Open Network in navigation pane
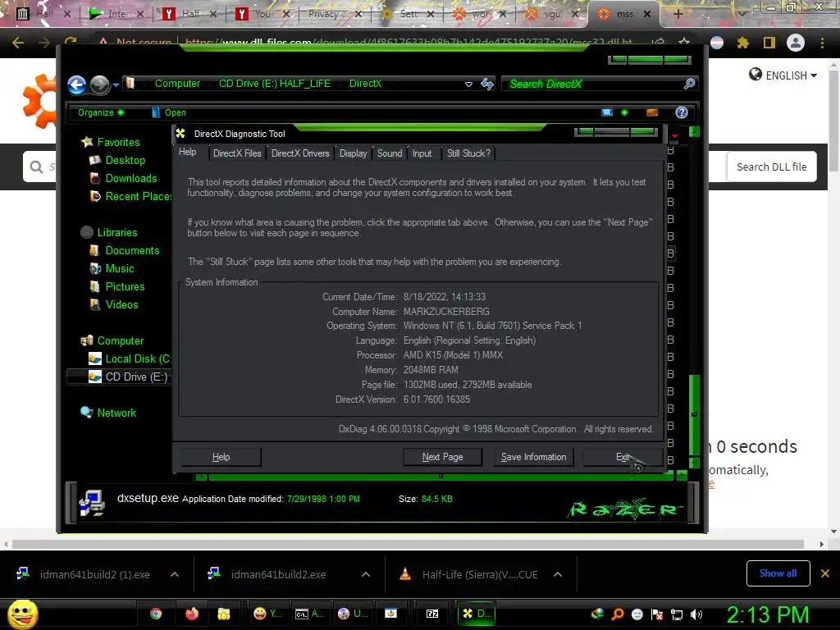This screenshot has height=630, width=840. [116, 413]
